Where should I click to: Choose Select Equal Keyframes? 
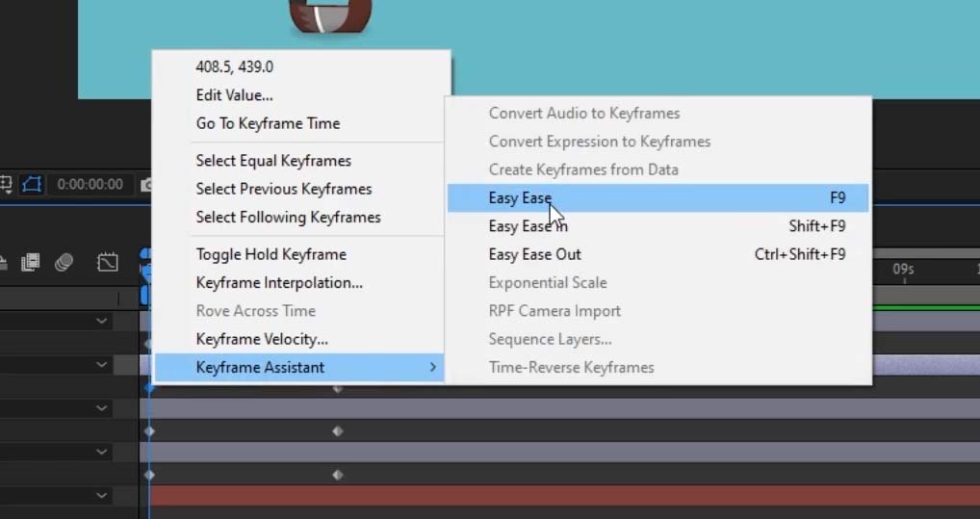pos(298,161)
